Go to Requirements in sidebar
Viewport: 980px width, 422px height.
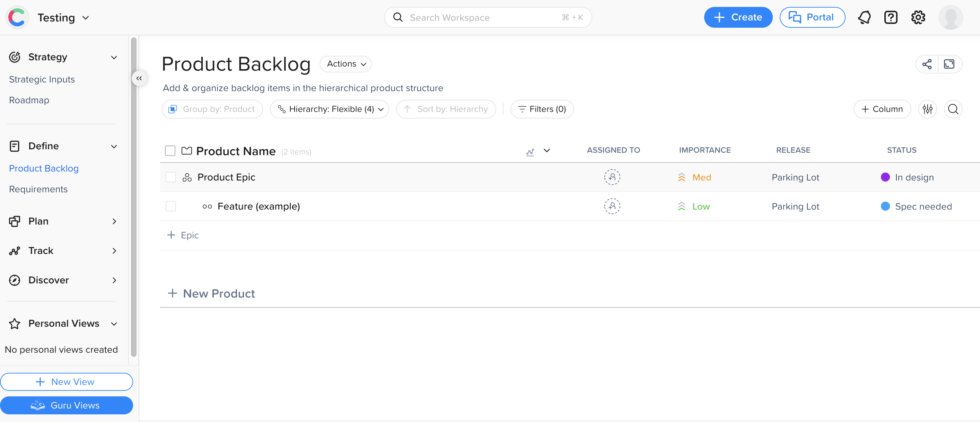38,189
